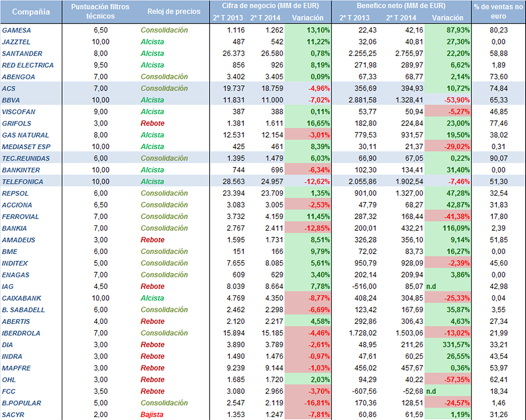Click the BANKIA company cell
Screen dimensions: 526x420
tap(14, 228)
